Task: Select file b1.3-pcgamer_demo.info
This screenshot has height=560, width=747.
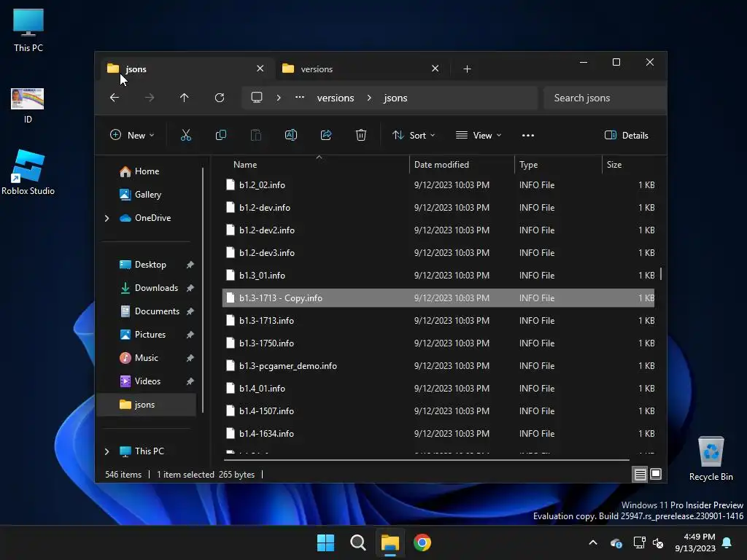Action: tap(438, 366)
